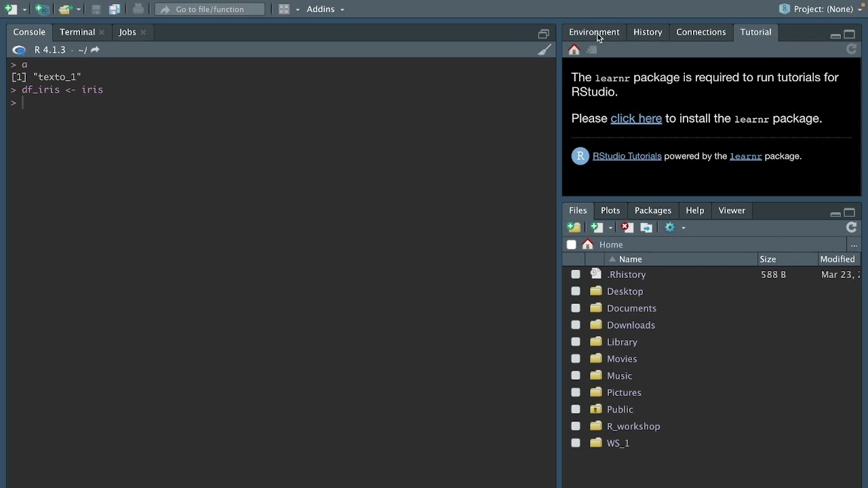Clear the console with the broom icon
Screen dimensions: 868x488
coord(545,50)
